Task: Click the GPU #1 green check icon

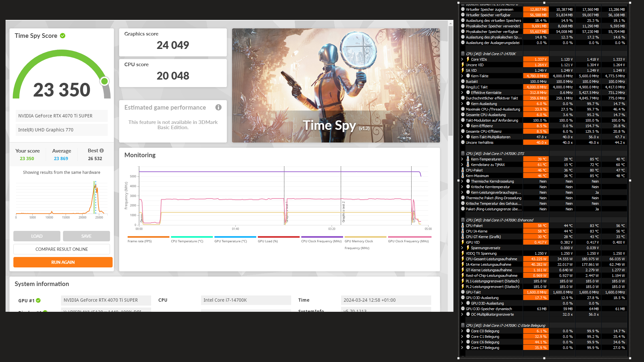Action: [38, 300]
